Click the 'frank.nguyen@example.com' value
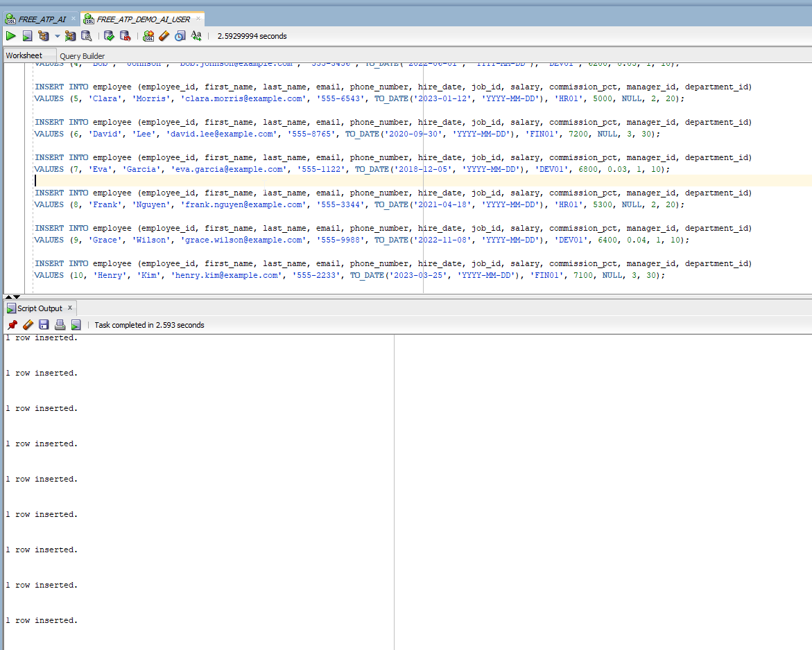The width and height of the screenshot is (812, 650). (x=243, y=204)
